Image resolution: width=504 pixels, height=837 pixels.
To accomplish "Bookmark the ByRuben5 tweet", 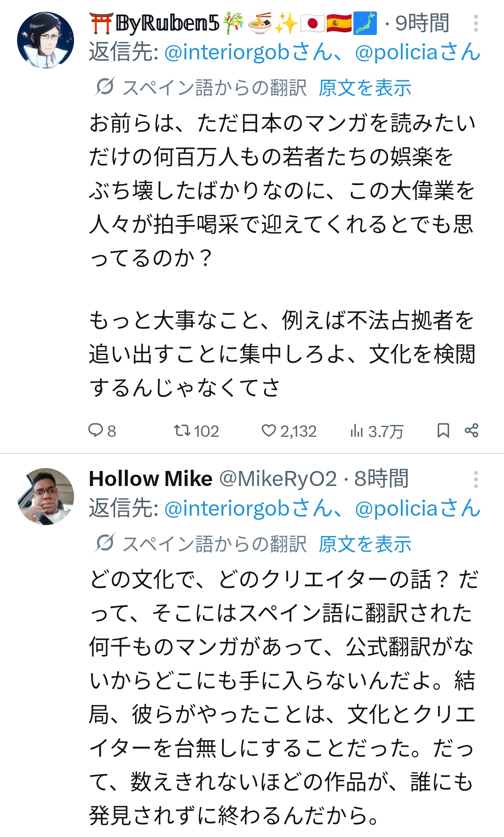I will pyautogui.click(x=443, y=431).
